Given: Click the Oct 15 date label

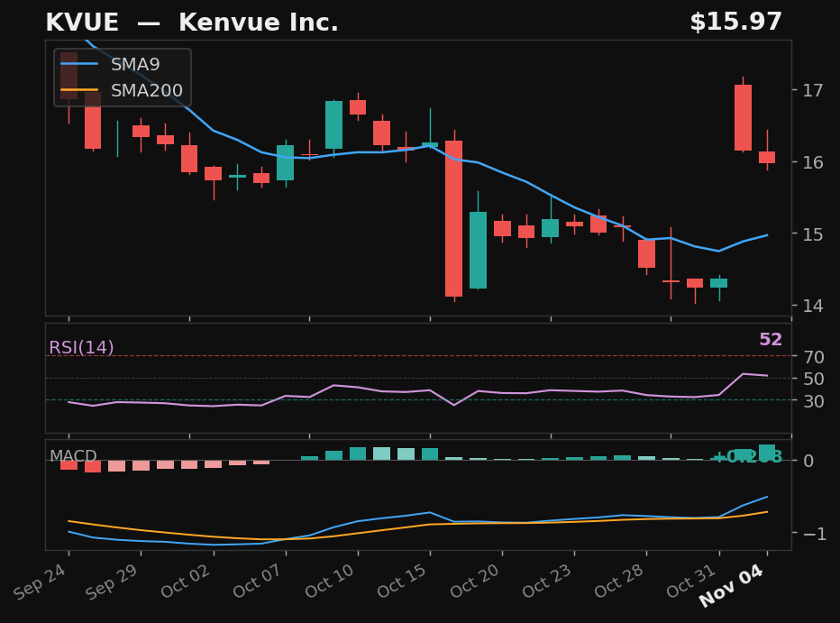Looking at the screenshot, I should click(402, 582).
